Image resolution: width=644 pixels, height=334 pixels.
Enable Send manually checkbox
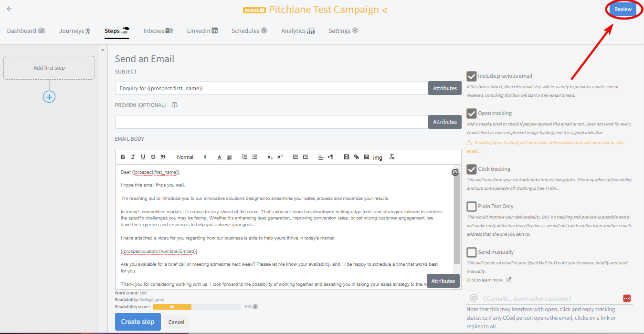coord(472,252)
